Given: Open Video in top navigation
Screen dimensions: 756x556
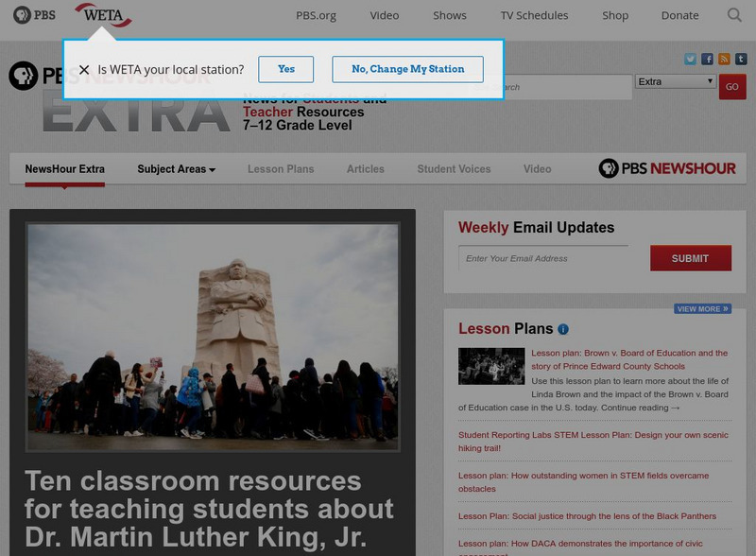Looking at the screenshot, I should point(385,15).
